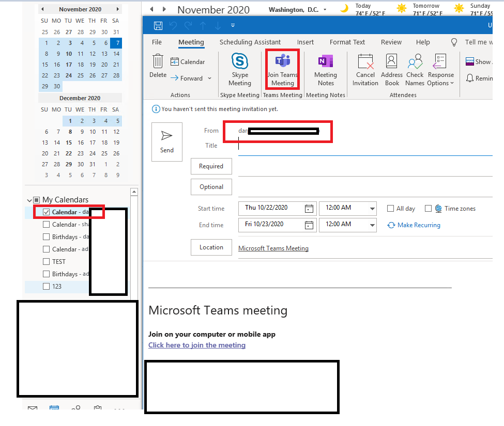The height and width of the screenshot is (426, 504).
Task: Click in the Required attendees field
Action: [x=365, y=168]
